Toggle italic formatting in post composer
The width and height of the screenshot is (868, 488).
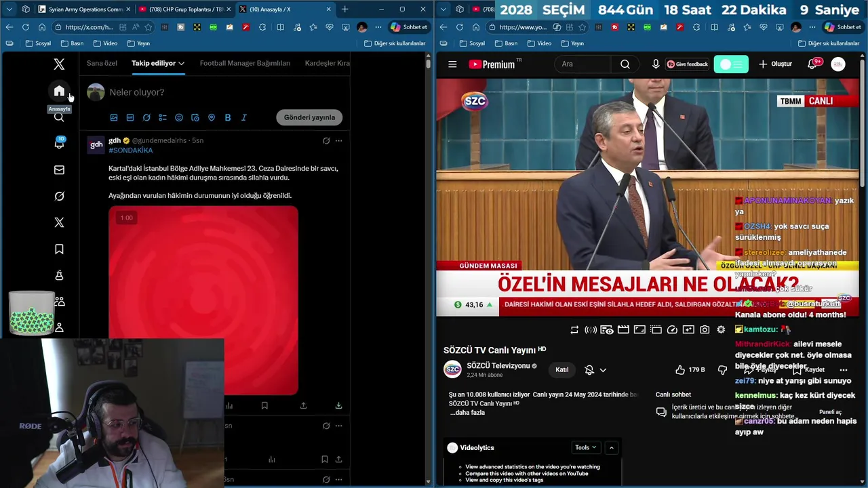pos(244,117)
